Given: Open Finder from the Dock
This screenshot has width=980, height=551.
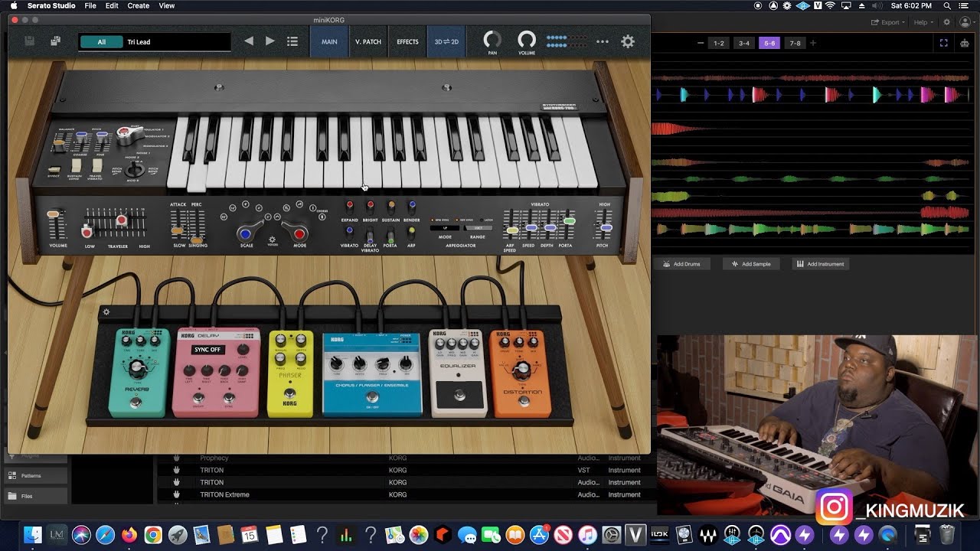Looking at the screenshot, I should (33, 534).
